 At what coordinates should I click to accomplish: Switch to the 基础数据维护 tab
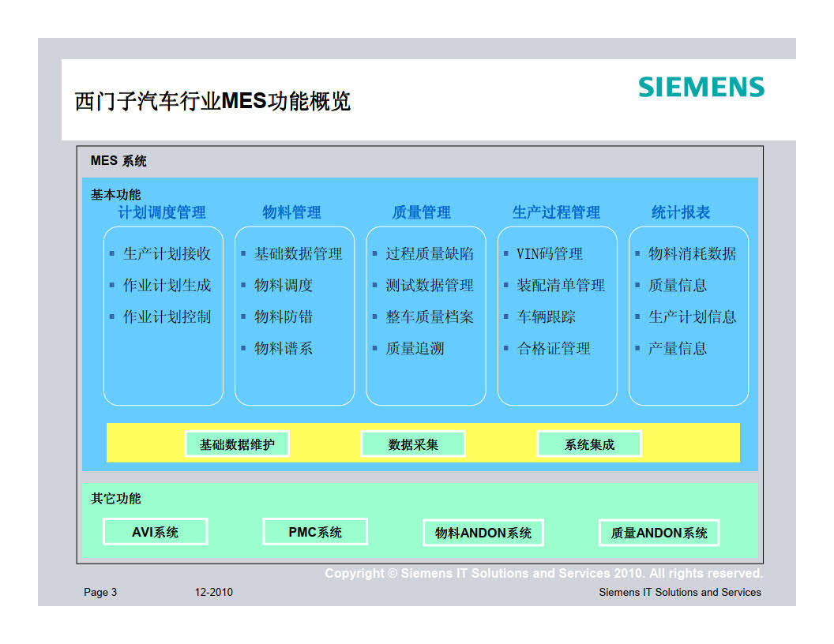point(238,443)
